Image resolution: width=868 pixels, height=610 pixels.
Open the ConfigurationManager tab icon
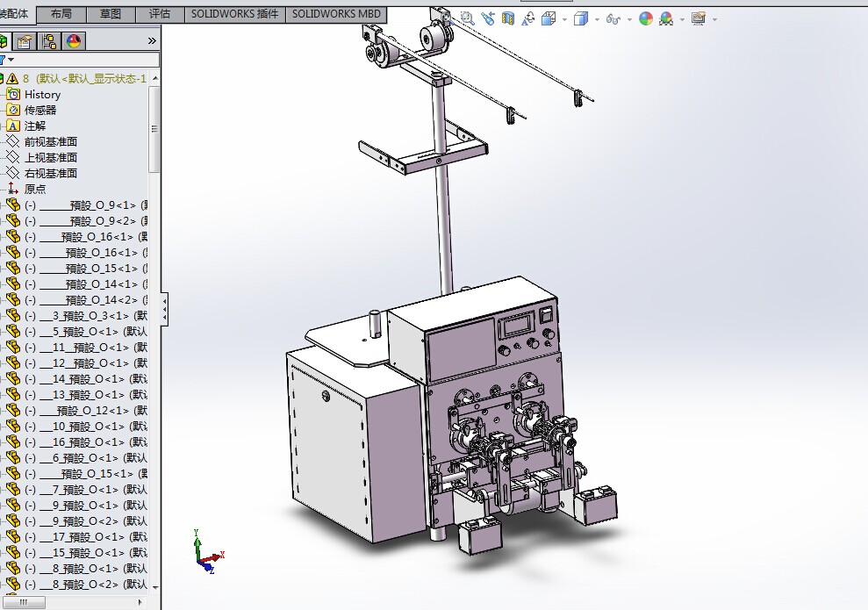pyautogui.click(x=49, y=41)
